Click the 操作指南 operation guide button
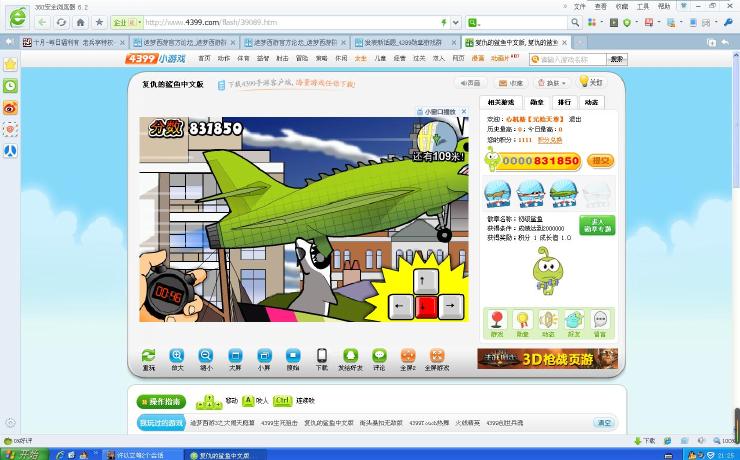740x460 pixels. (x=161, y=401)
